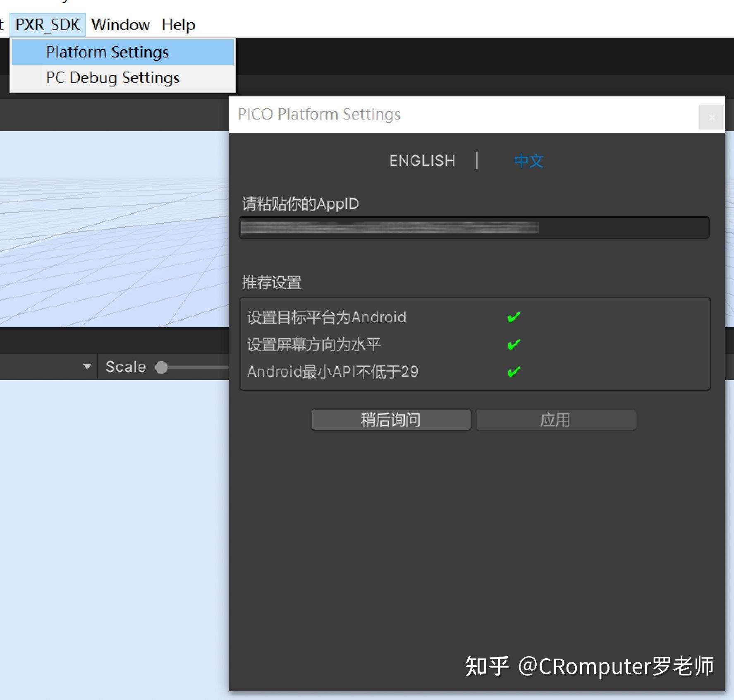Image resolution: width=734 pixels, height=700 pixels.
Task: Open the Window menu
Action: [121, 25]
